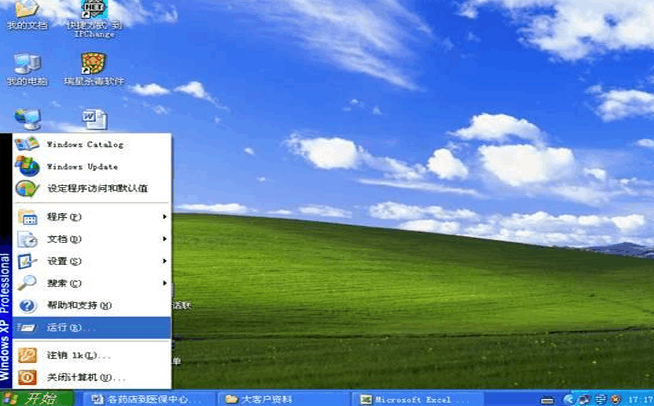The height and width of the screenshot is (406, 654).
Task: Select the 瑞星杀毒软件 antivirus shortcut
Action: [x=94, y=70]
